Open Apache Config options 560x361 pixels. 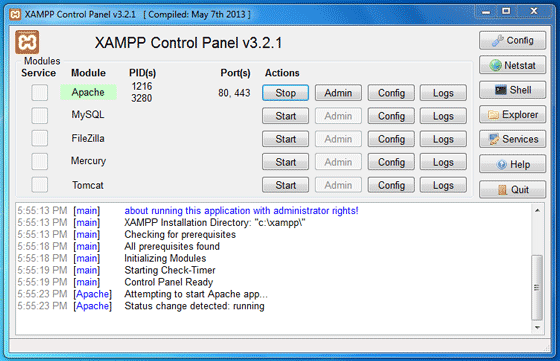391,93
